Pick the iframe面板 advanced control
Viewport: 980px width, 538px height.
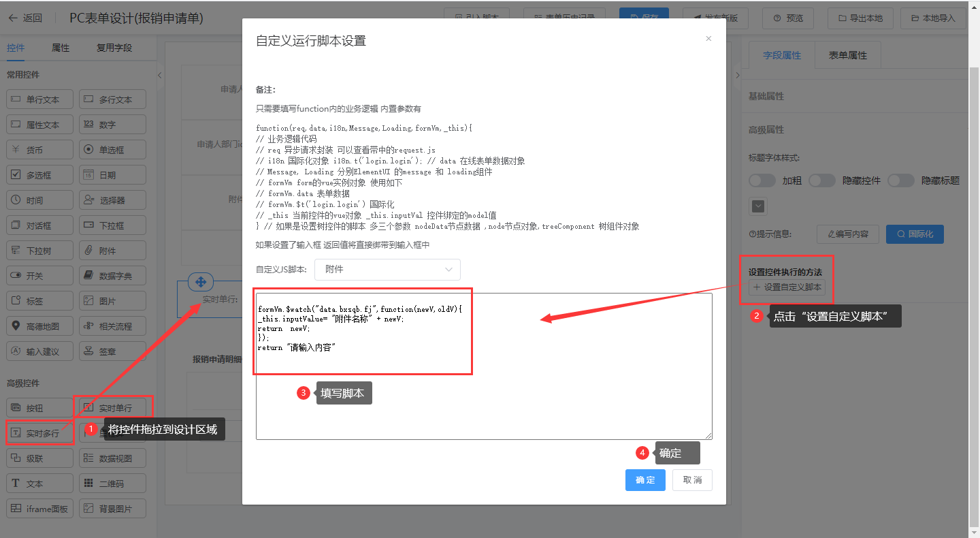coord(39,509)
